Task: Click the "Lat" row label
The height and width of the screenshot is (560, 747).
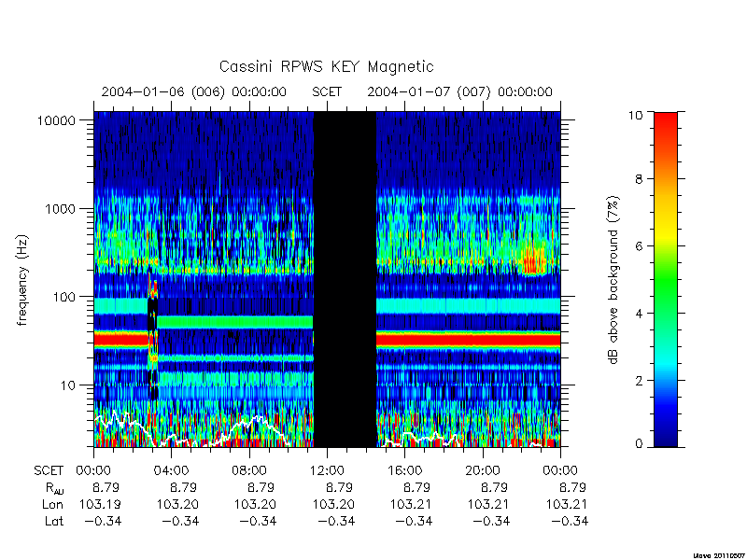Action: [54, 522]
